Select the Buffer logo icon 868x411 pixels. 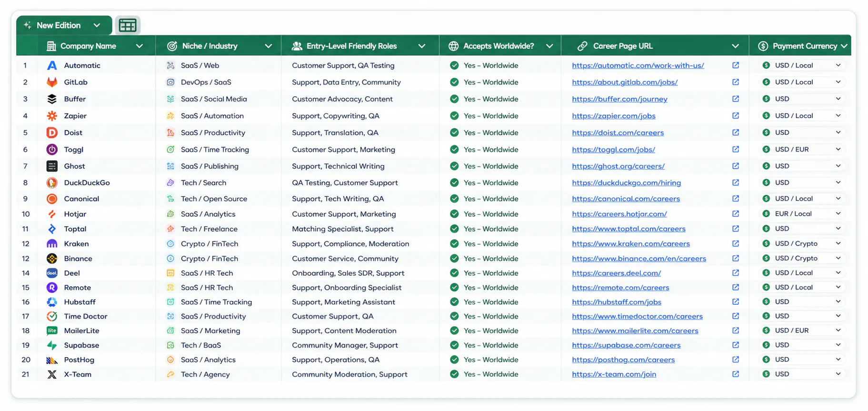point(52,99)
